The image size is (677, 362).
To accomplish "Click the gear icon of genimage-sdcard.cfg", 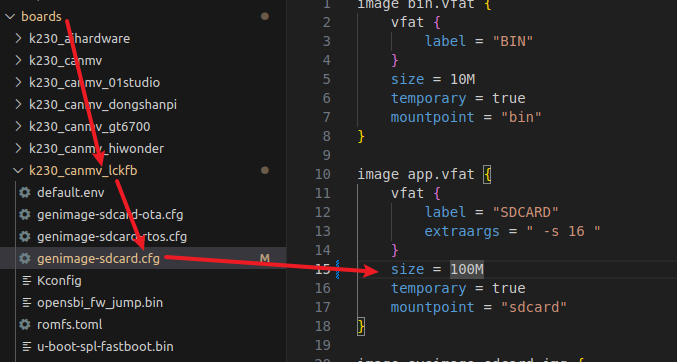I will (25, 259).
